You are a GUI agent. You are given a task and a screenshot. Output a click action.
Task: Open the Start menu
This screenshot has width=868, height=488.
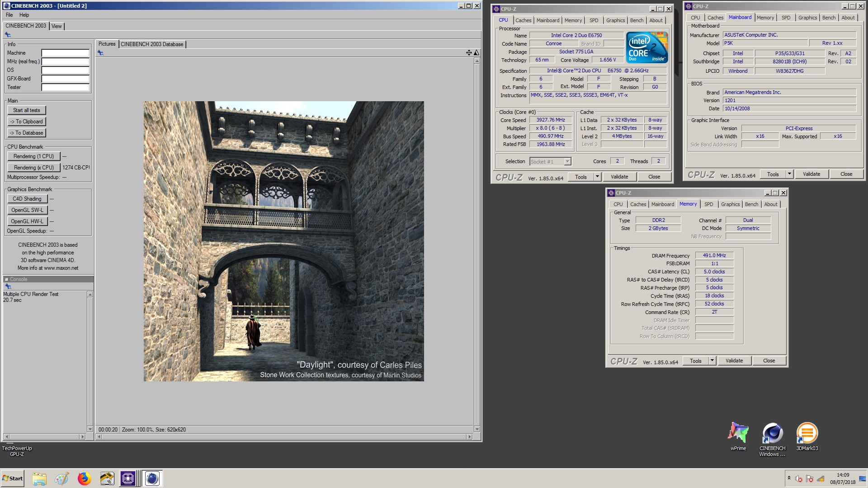pyautogui.click(x=13, y=479)
